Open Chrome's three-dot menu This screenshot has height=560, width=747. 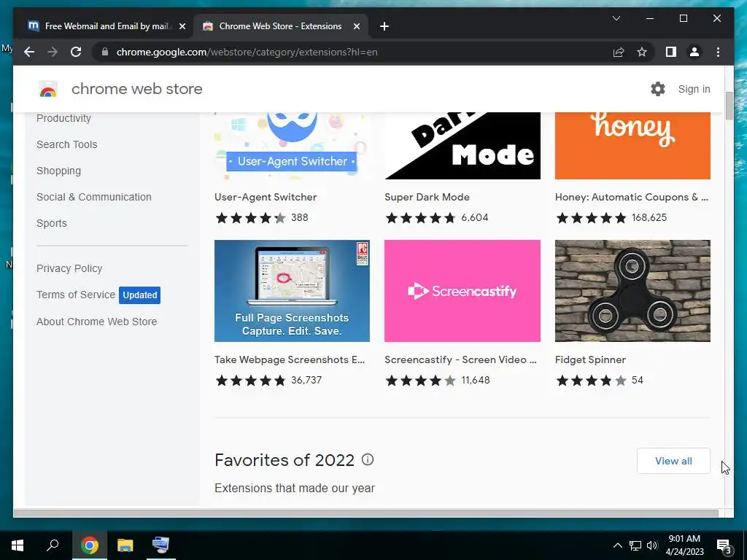(x=718, y=52)
